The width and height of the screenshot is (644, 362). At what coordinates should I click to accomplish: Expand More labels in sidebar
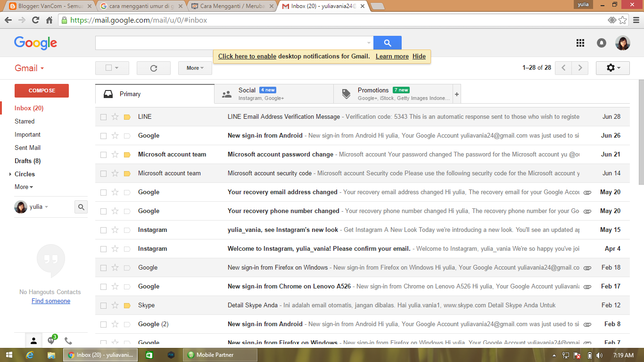(x=24, y=187)
